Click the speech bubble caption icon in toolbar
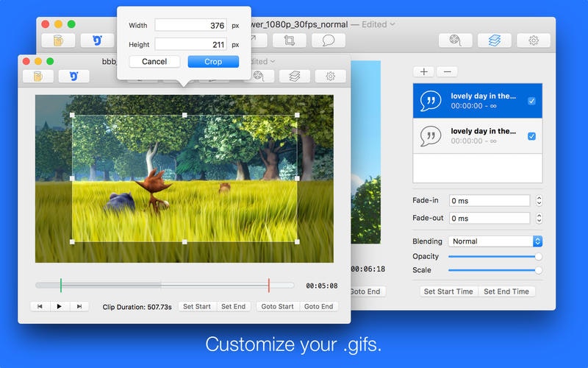This screenshot has height=368, width=588. pyautogui.click(x=328, y=40)
